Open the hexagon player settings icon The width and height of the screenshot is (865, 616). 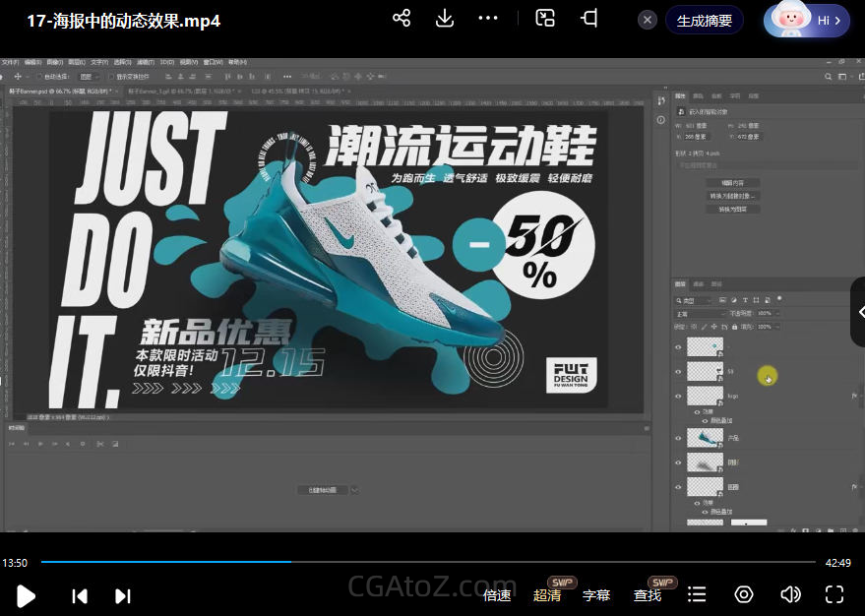coord(744,594)
